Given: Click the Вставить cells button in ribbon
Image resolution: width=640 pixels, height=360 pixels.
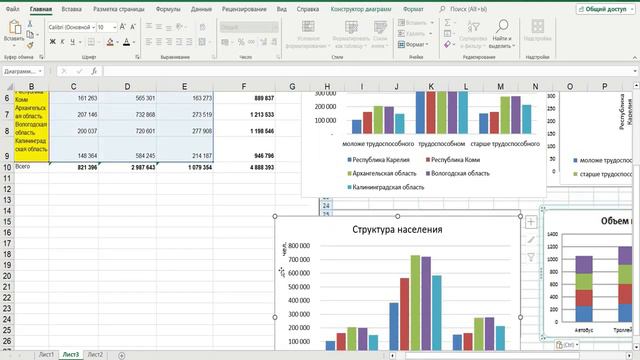Looking at the screenshot, I should [x=415, y=23].
